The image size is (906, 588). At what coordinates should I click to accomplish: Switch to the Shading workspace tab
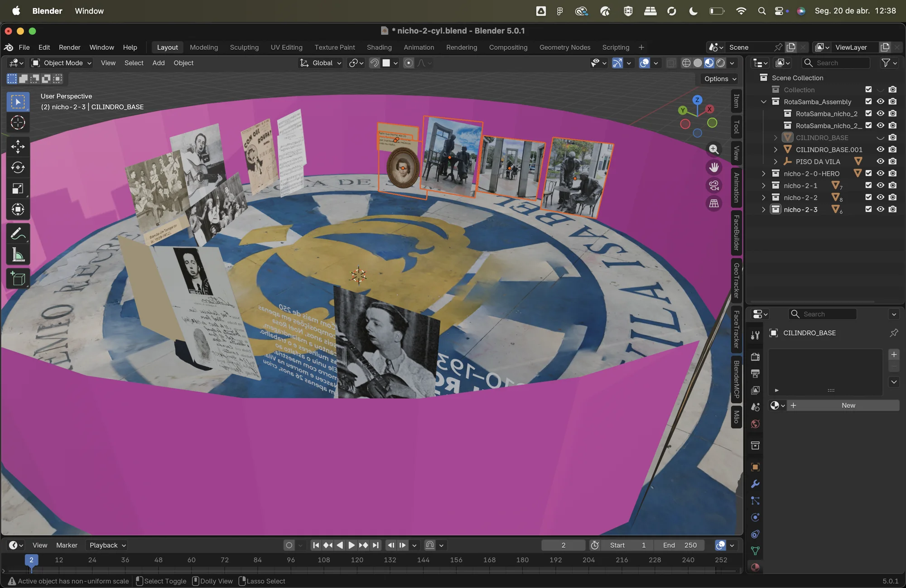coord(379,47)
